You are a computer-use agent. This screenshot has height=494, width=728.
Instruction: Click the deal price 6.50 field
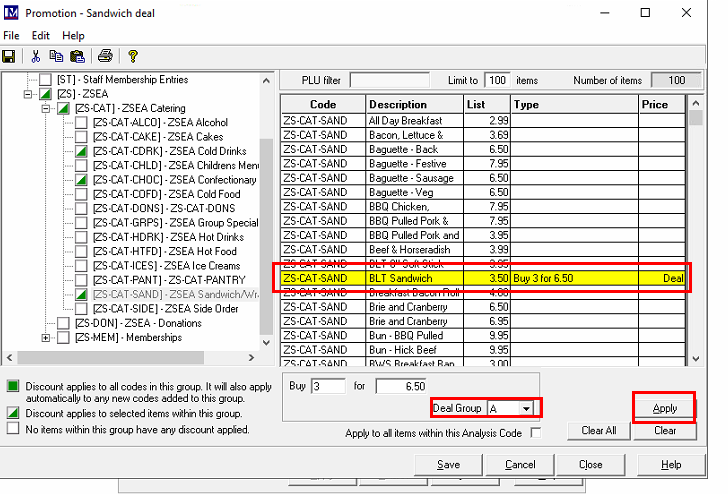(401, 386)
